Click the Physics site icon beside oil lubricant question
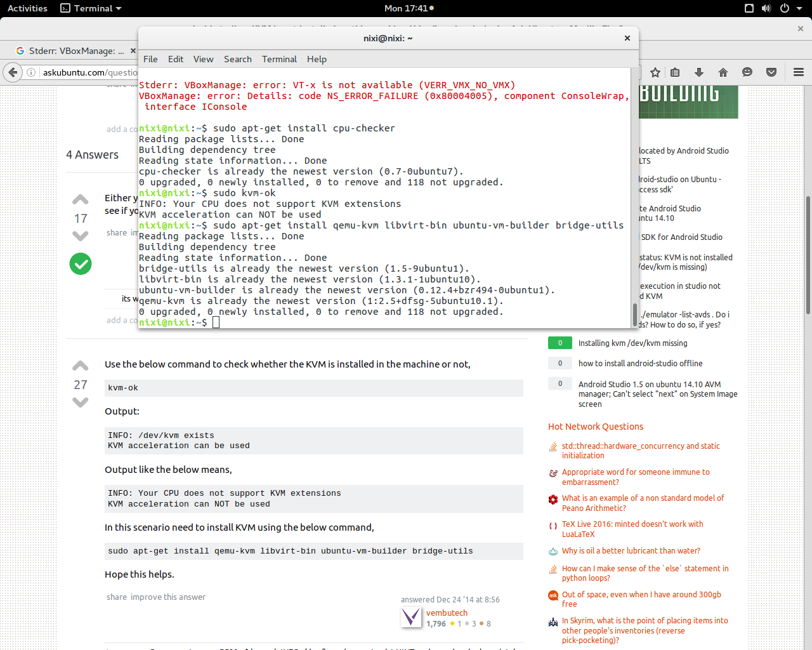This screenshot has width=812, height=650. pyautogui.click(x=553, y=551)
